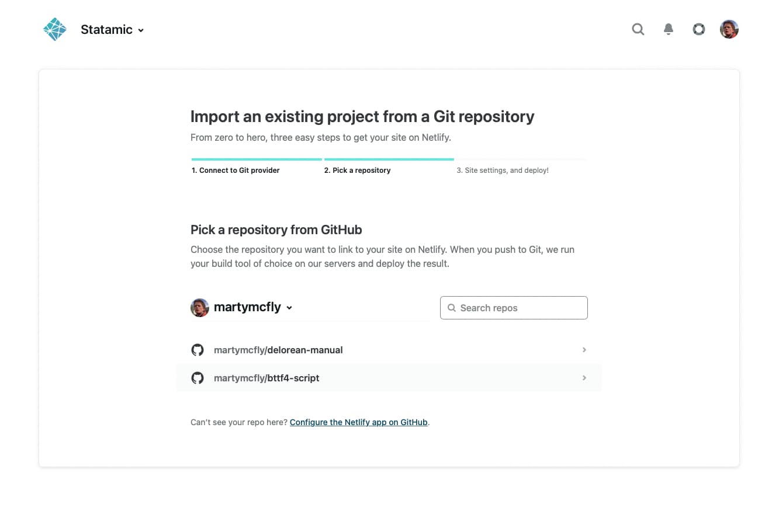This screenshot has width=779, height=532.
Task: Click step 2 teal progress bar
Action: [389, 159]
